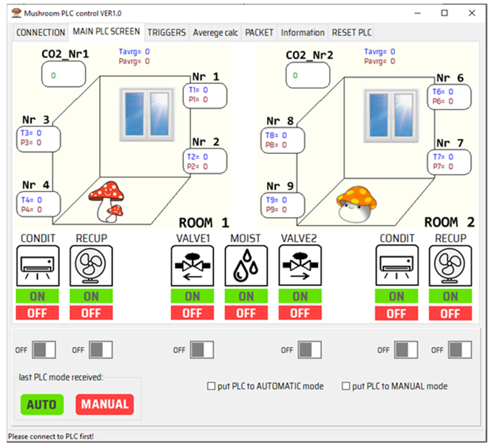Toggle the Room 1 CONDIT OFF switch
Viewport: 492px width, 448px height.
[x=44, y=350]
